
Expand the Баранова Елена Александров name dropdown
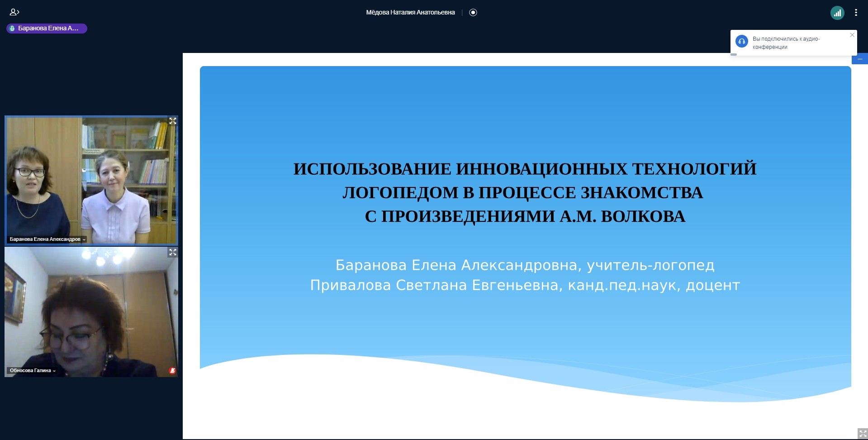click(47, 239)
